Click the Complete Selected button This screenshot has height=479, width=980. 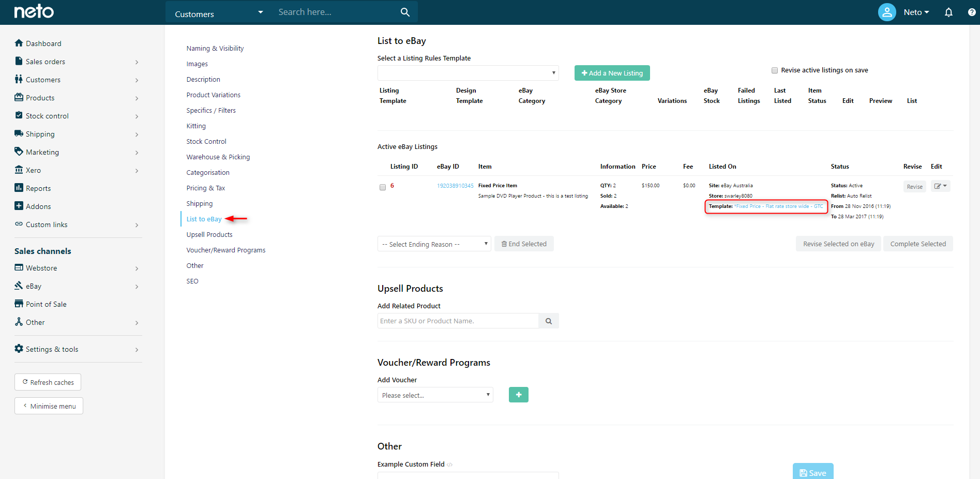click(918, 244)
